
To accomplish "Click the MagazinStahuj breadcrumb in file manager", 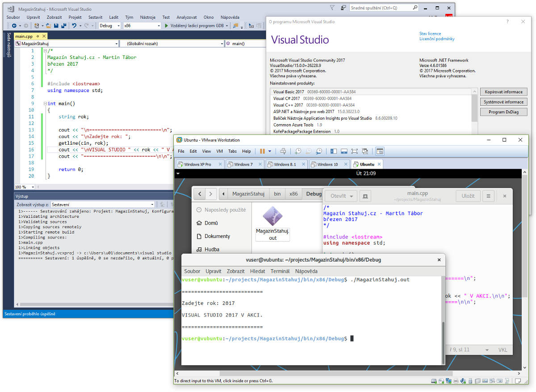I will click(x=248, y=194).
